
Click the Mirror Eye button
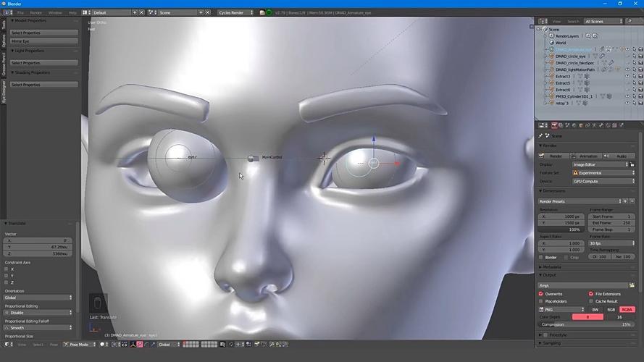(43, 41)
